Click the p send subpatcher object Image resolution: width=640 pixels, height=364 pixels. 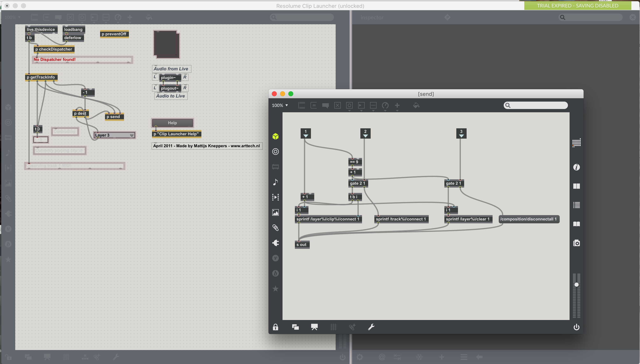pyautogui.click(x=114, y=117)
